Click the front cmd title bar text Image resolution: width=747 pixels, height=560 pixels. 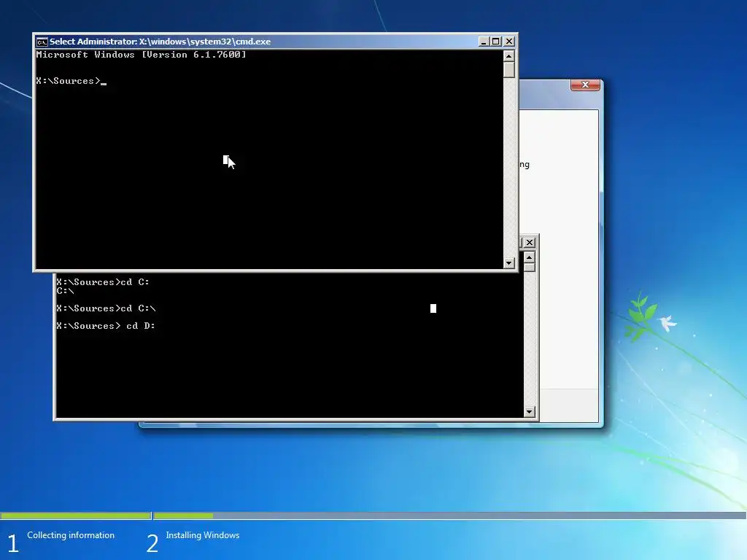[160, 42]
